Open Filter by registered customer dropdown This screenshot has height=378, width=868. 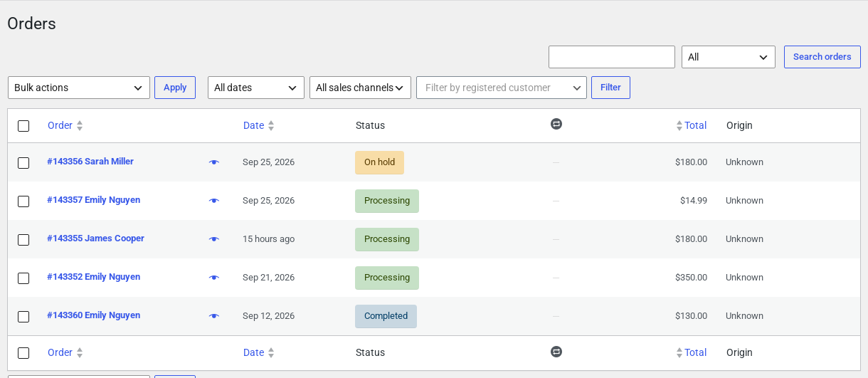(502, 88)
